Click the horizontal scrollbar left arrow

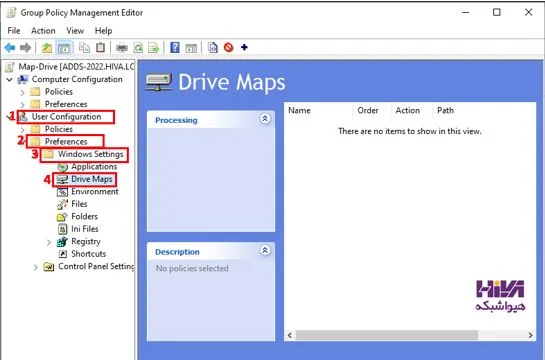tap(290, 335)
